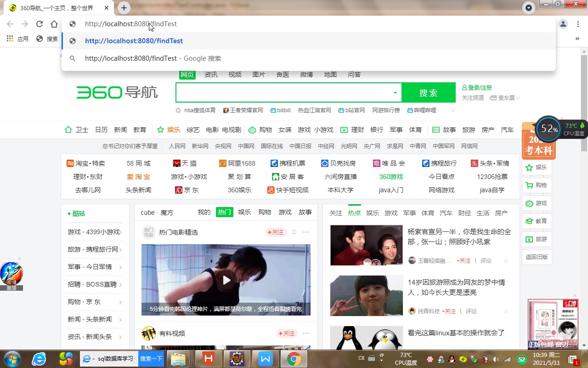Select the localhost:8080/findTest URL suggestion
The height and width of the screenshot is (368, 588).
tap(309, 41)
